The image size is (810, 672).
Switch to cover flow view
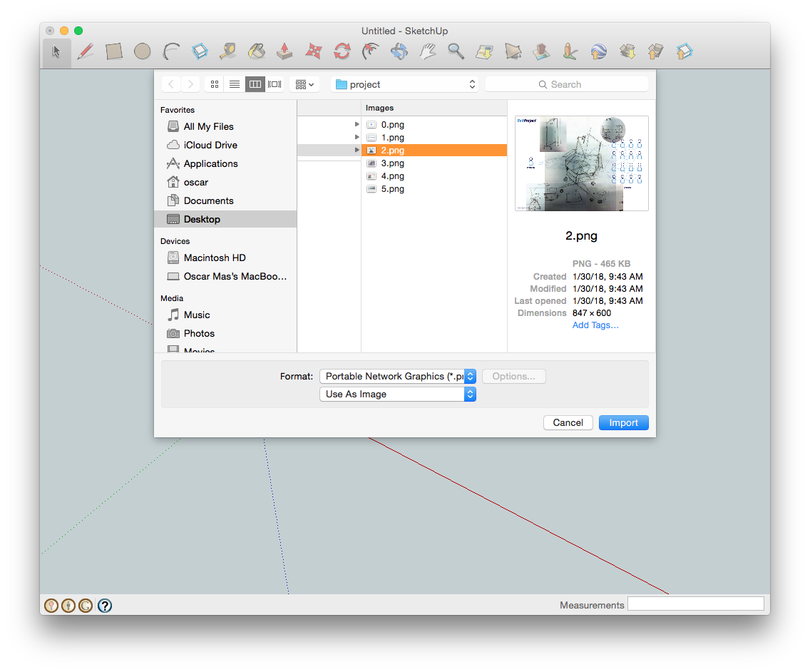[275, 84]
